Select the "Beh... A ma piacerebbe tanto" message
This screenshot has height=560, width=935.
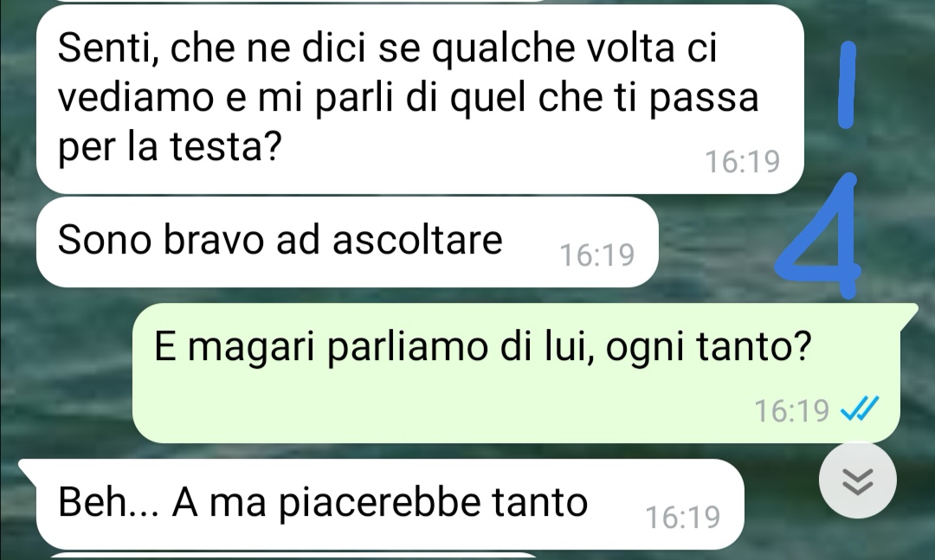[x=390, y=504]
